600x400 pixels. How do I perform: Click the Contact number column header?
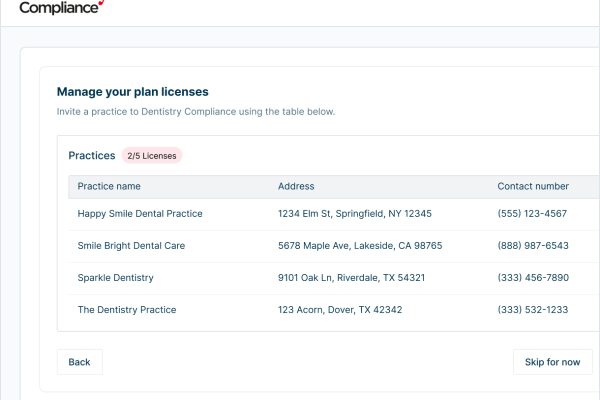coord(533,186)
